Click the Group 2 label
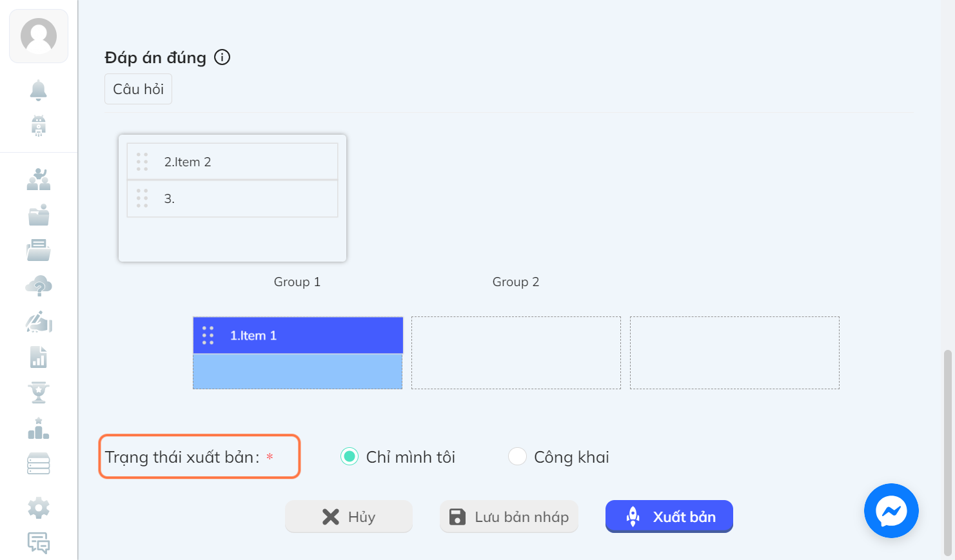This screenshot has height=560, width=955. tap(516, 282)
